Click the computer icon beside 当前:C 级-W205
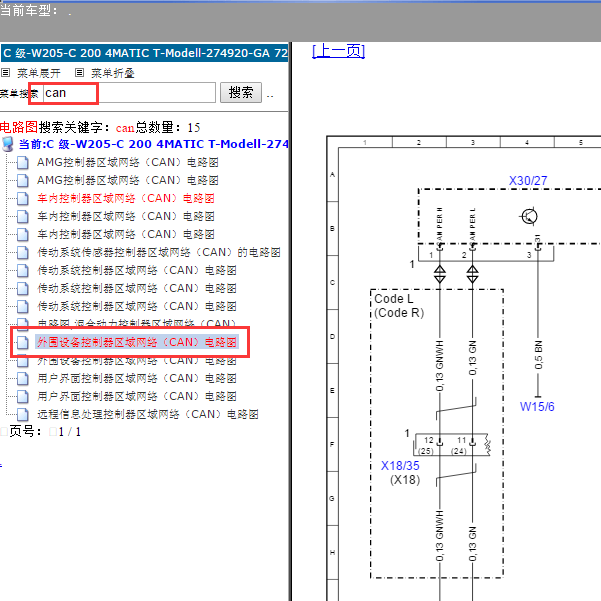The height and width of the screenshot is (601, 601). [x=8, y=144]
